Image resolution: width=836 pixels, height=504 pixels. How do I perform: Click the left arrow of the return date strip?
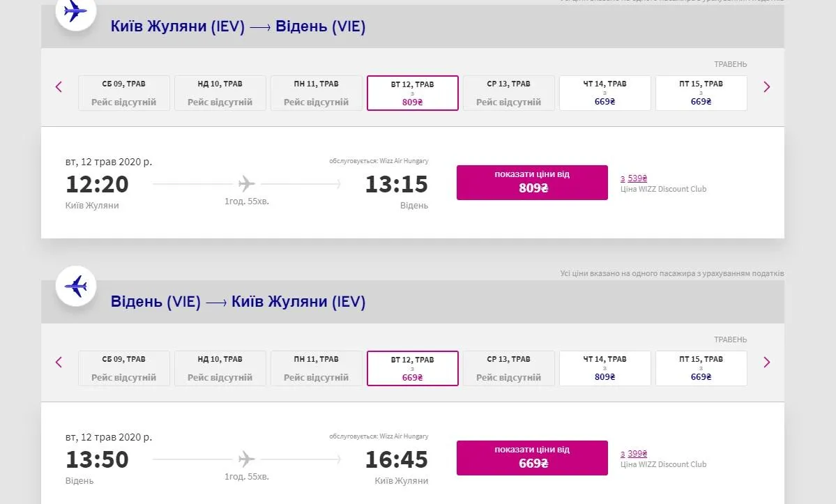59,362
